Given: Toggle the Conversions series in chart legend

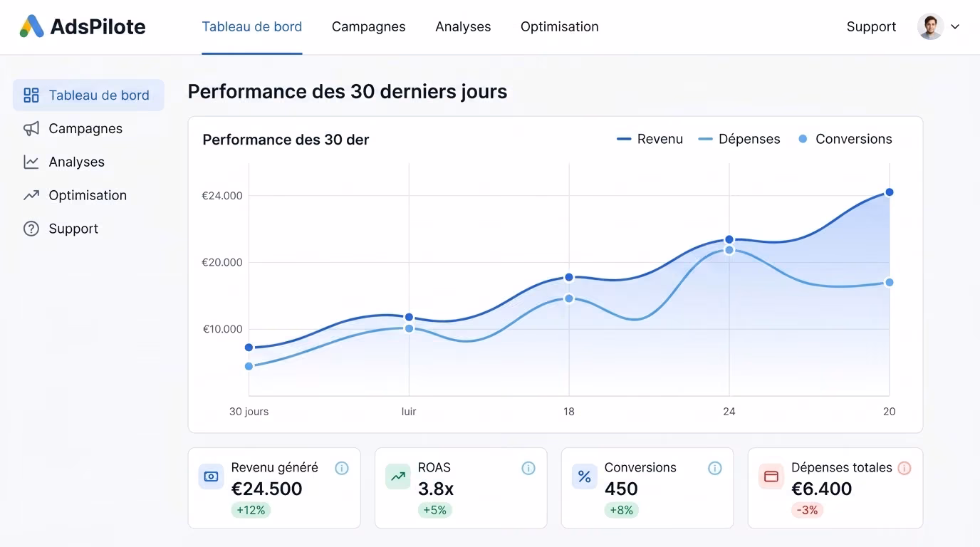Looking at the screenshot, I should (x=845, y=139).
